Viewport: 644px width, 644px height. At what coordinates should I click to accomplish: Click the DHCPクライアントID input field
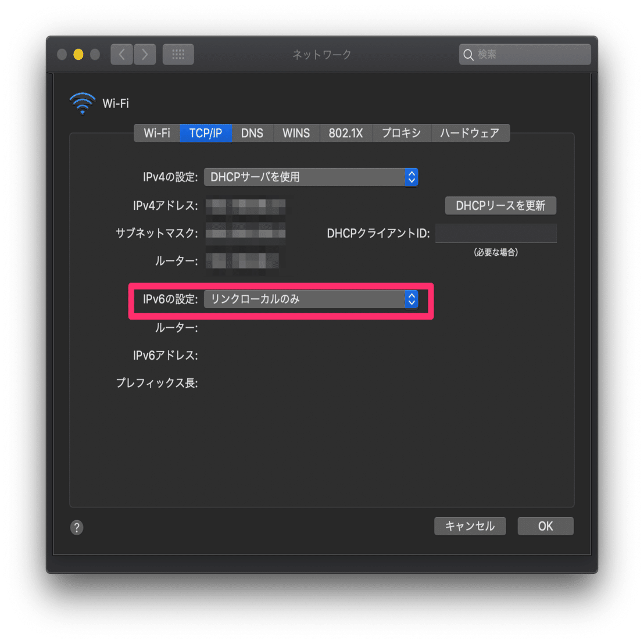pos(496,233)
